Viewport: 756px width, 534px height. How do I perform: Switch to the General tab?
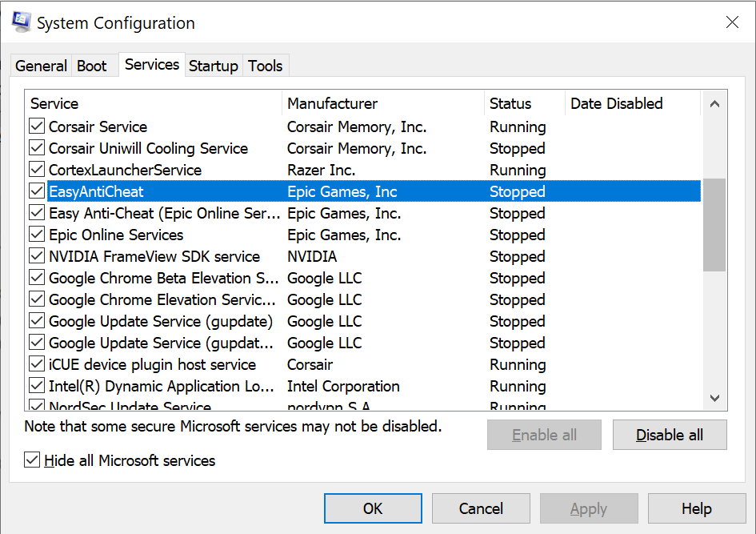pyautogui.click(x=41, y=66)
